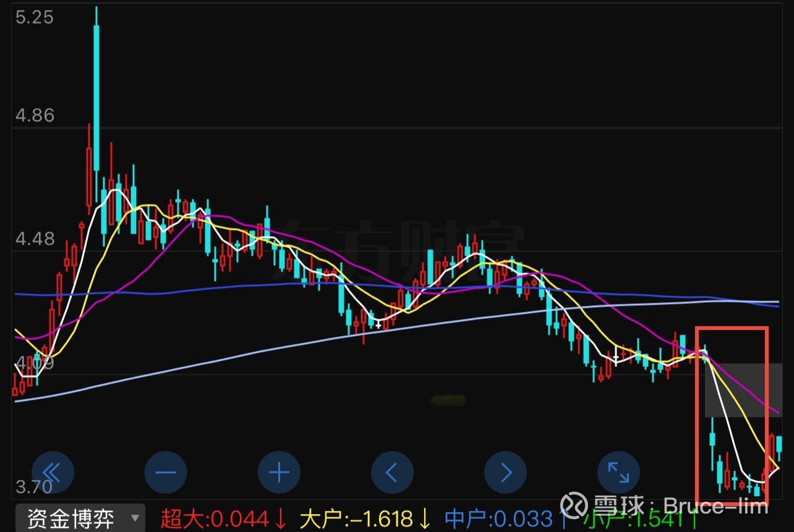
Task: Shift the chart with the single left arrow
Action: pos(392,473)
